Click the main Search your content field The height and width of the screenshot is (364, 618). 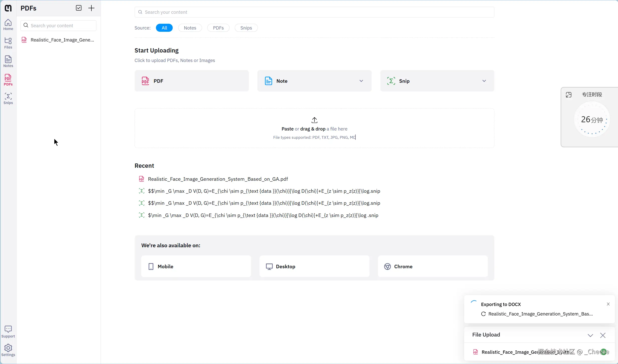314,12
